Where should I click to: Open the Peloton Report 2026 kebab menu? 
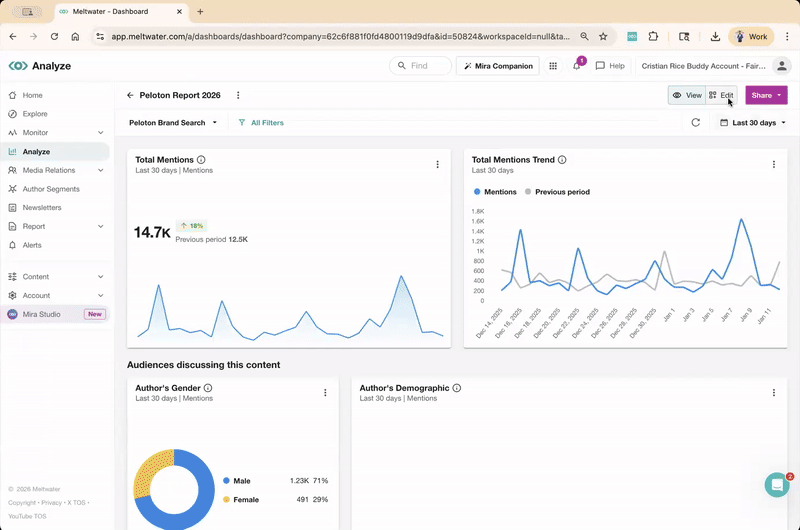click(238, 95)
